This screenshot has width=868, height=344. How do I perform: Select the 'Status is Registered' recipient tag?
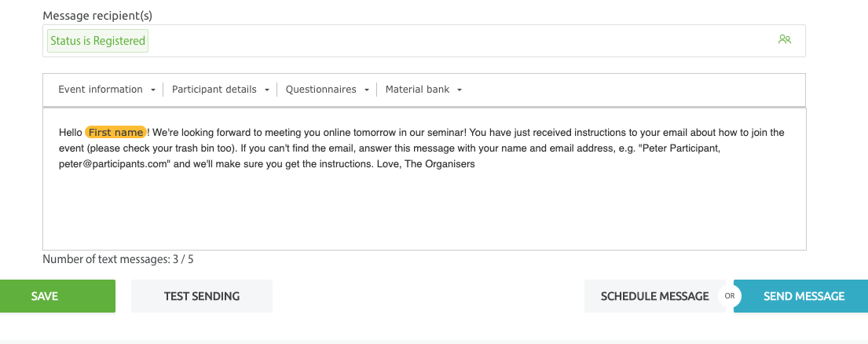pyautogui.click(x=97, y=41)
